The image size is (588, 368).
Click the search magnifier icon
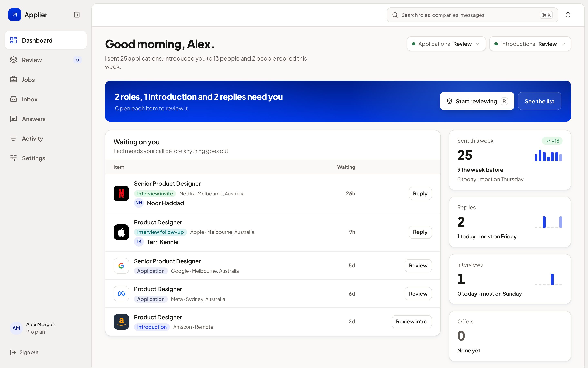point(395,15)
